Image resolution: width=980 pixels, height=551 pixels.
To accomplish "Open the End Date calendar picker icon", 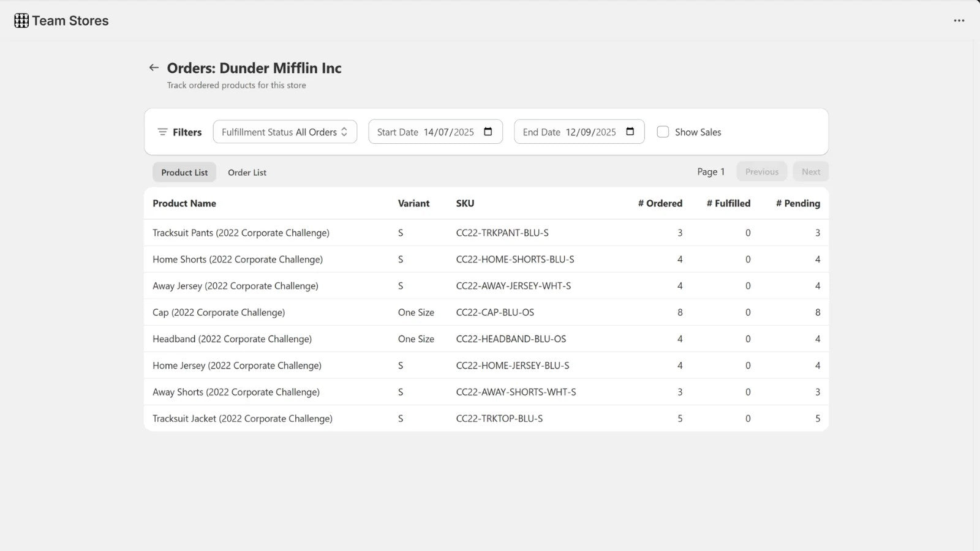I will coord(630,132).
